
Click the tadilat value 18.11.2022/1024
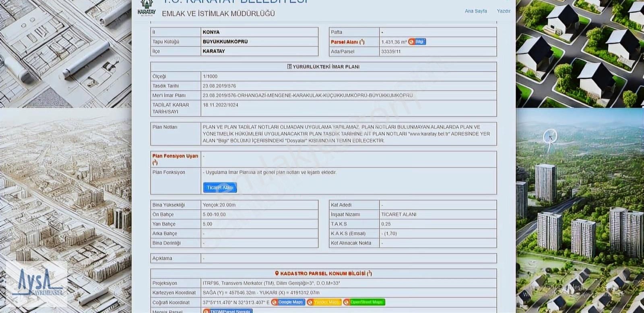(x=221, y=105)
